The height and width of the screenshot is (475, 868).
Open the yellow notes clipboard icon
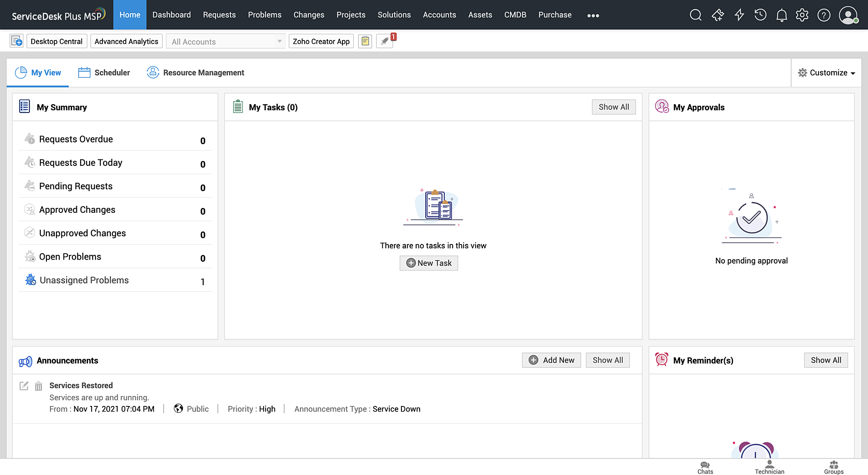click(365, 41)
